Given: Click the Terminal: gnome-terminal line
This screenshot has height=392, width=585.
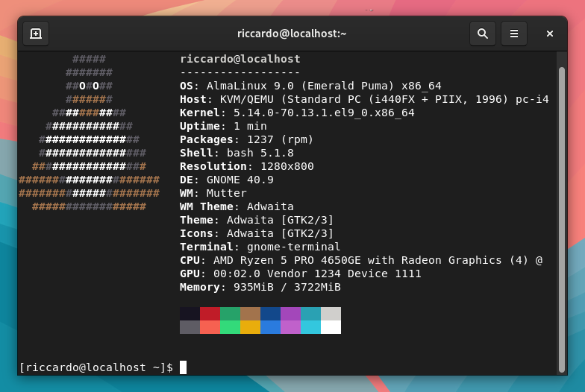Looking at the screenshot, I should [260, 247].
